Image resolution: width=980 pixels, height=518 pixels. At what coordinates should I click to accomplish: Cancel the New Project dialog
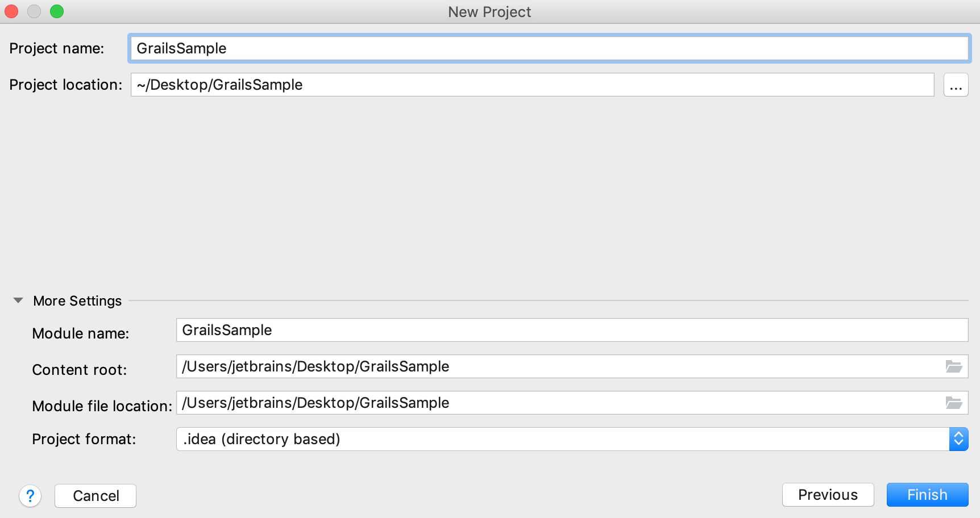(95, 496)
